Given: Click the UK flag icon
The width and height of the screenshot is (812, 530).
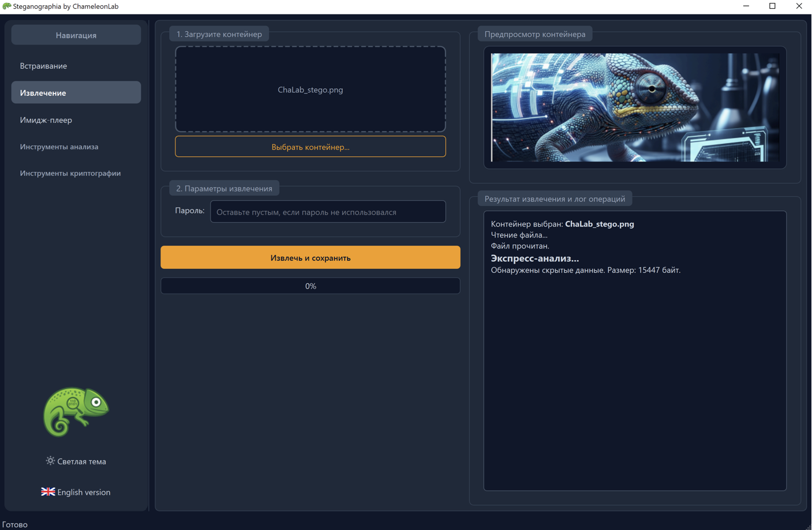Looking at the screenshot, I should [x=48, y=492].
